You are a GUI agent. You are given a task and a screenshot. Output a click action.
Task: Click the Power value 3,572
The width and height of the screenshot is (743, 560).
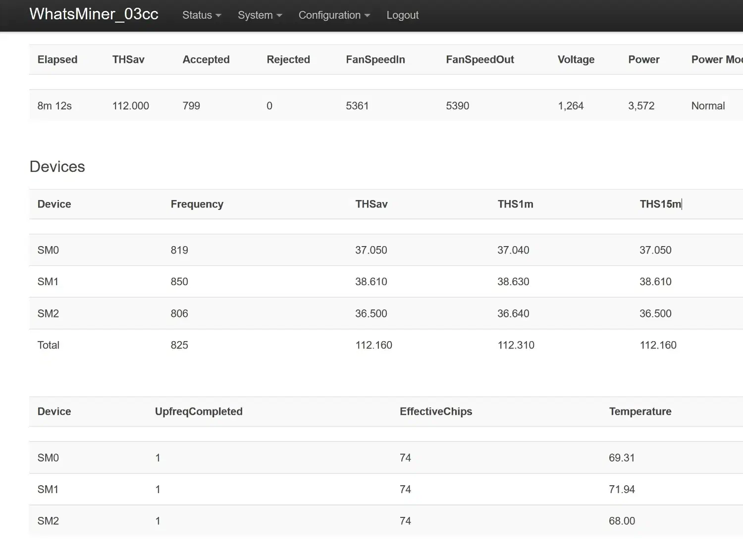point(641,106)
